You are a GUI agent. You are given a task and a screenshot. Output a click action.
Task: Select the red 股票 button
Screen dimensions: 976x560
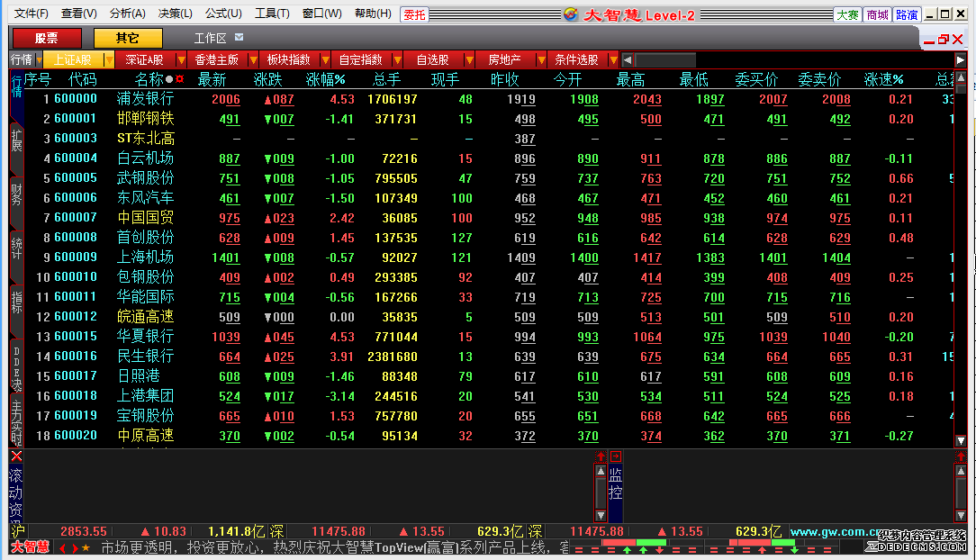pos(47,39)
